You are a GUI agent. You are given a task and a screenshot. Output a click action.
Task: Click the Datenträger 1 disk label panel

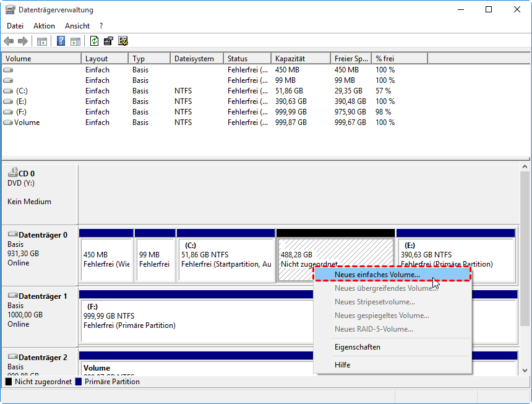point(40,317)
